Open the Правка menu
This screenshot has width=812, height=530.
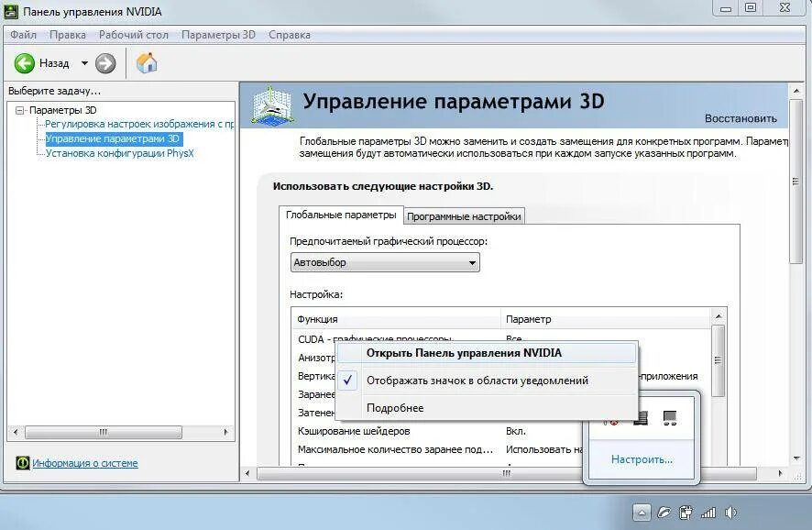pos(68,35)
